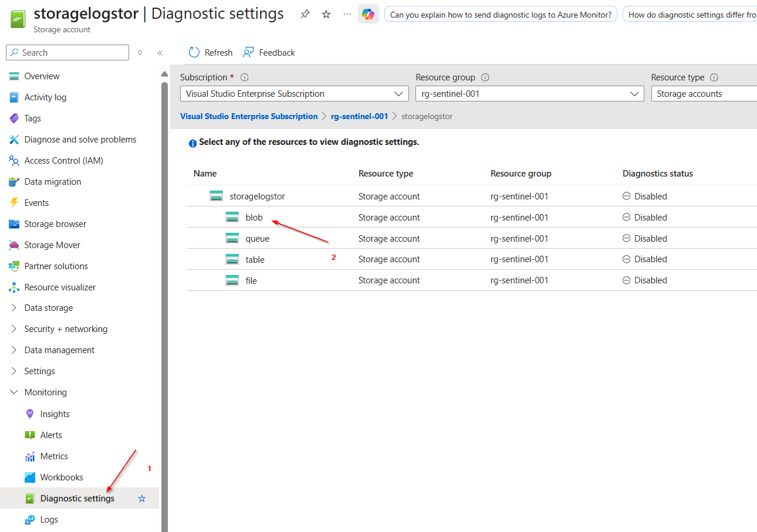
Task: Click the Refresh toolbar button
Action: pyautogui.click(x=211, y=53)
